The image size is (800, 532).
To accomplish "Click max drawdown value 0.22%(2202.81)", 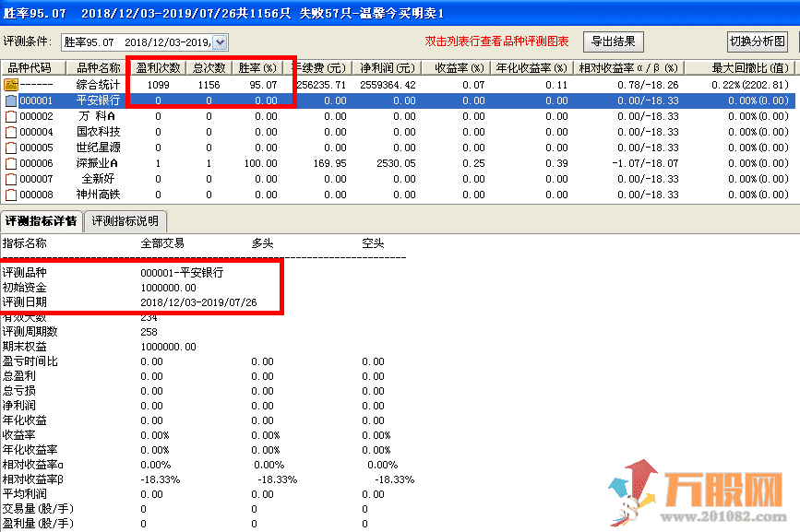I will coord(750,85).
